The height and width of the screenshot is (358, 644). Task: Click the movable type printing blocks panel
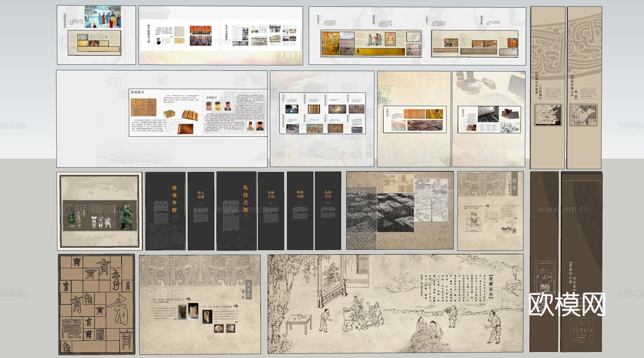400,211
